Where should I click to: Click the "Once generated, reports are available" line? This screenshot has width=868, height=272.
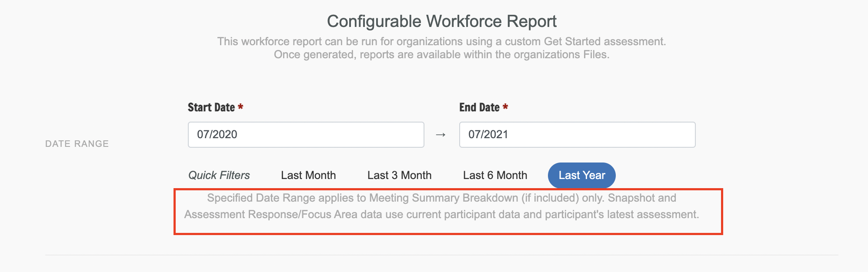point(441,55)
